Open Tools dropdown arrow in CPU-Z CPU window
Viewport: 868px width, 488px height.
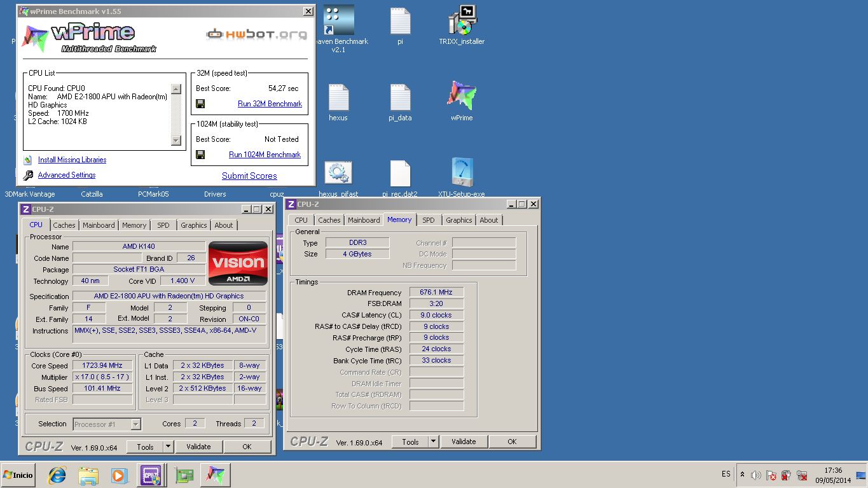(169, 447)
